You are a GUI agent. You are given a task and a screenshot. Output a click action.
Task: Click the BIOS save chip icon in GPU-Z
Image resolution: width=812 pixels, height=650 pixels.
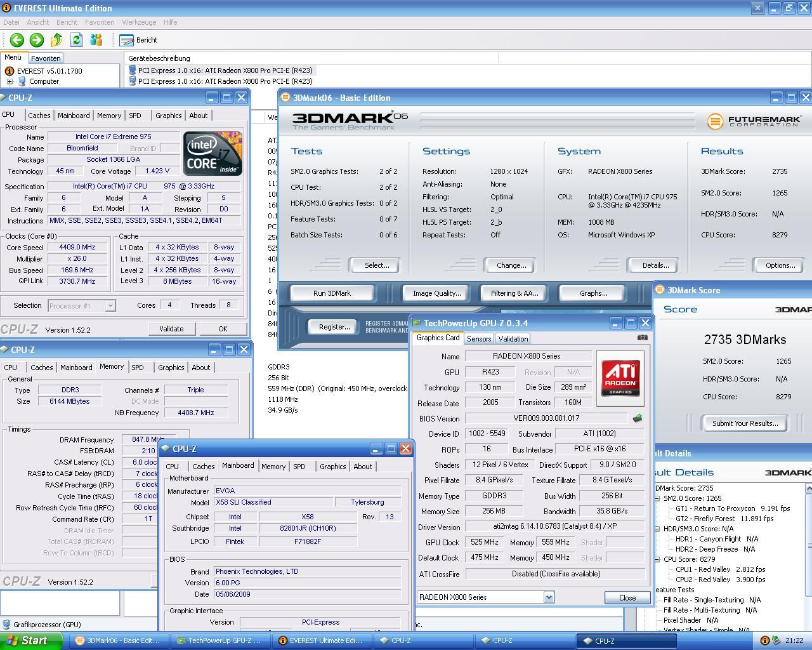point(637,418)
